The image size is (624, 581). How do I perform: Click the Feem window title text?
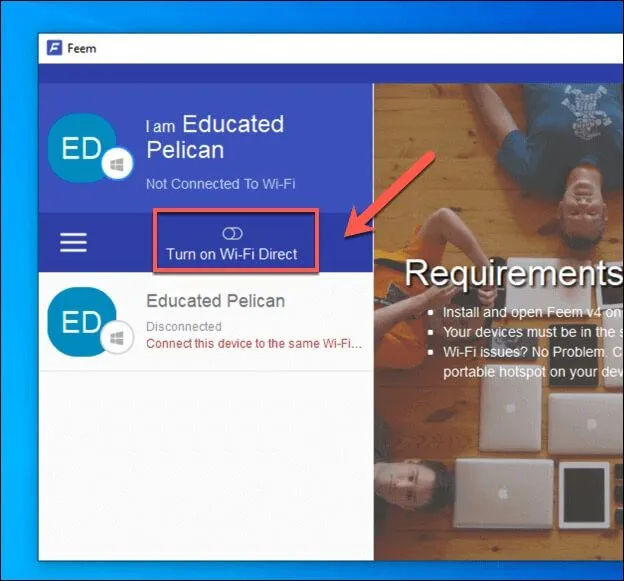(83, 48)
